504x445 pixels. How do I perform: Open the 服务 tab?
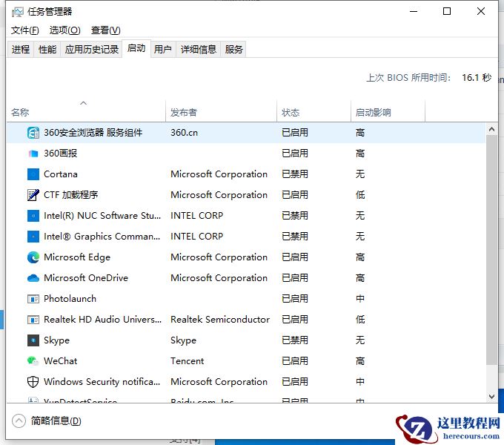pyautogui.click(x=233, y=50)
